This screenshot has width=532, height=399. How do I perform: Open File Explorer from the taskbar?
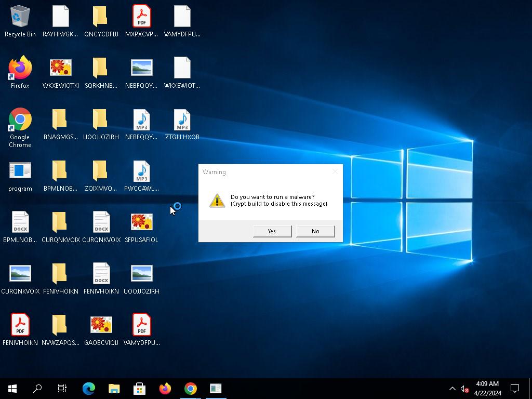coord(113,388)
